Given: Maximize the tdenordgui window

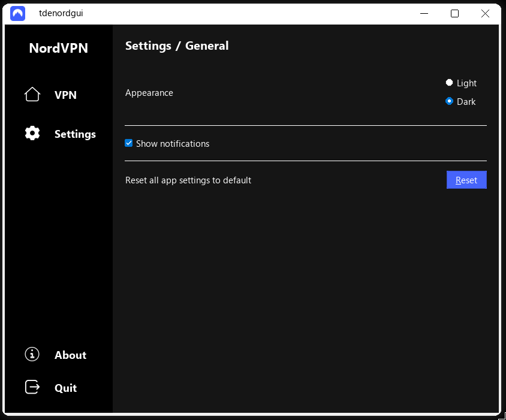Looking at the screenshot, I should point(454,14).
